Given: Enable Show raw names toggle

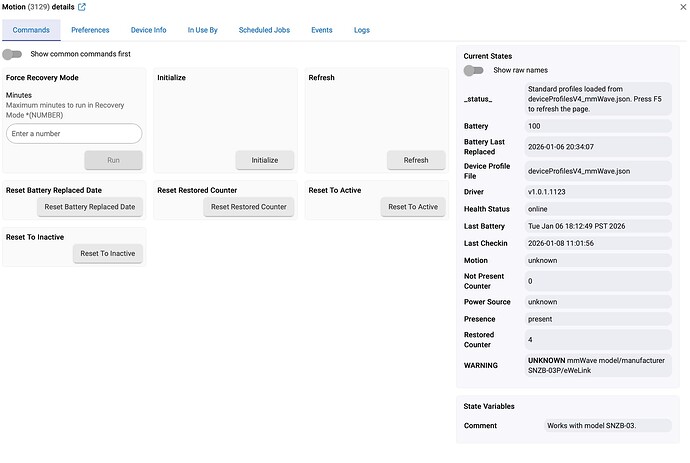Looking at the screenshot, I should (x=474, y=70).
